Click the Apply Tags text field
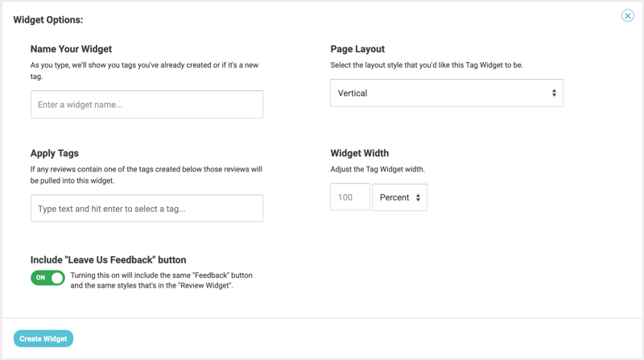Screen dimensions: 644x360 (147, 209)
